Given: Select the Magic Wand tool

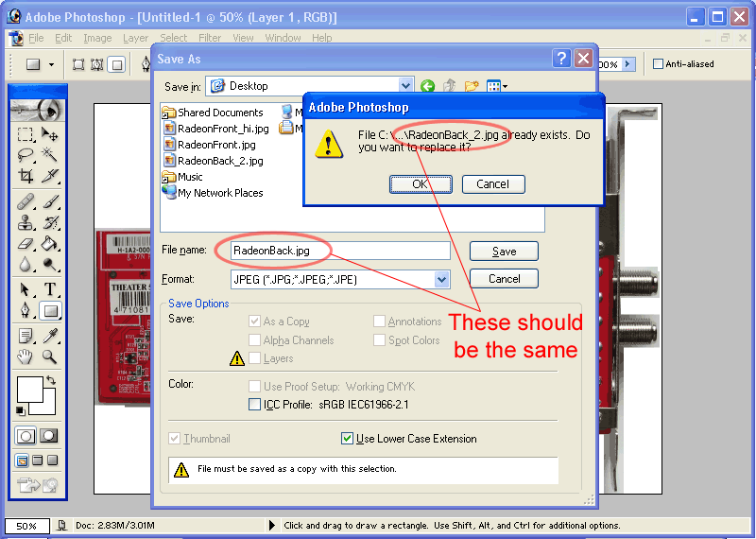Looking at the screenshot, I should click(50, 154).
